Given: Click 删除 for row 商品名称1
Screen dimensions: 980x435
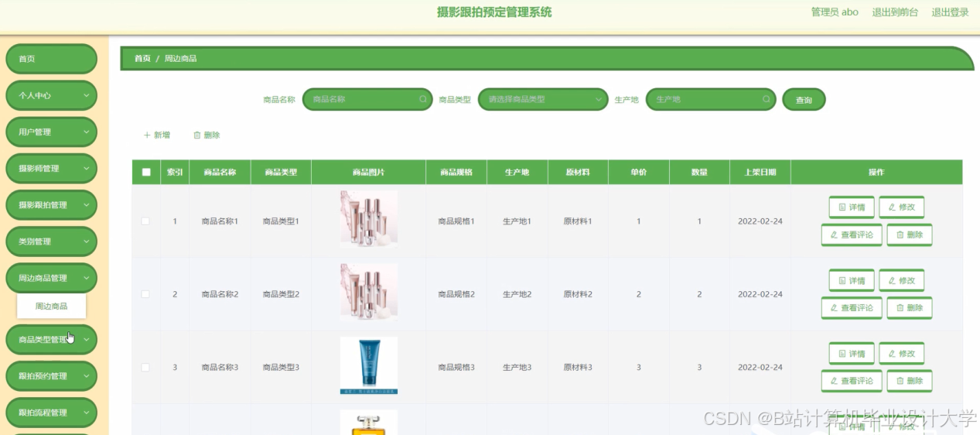Looking at the screenshot, I should (x=910, y=235).
